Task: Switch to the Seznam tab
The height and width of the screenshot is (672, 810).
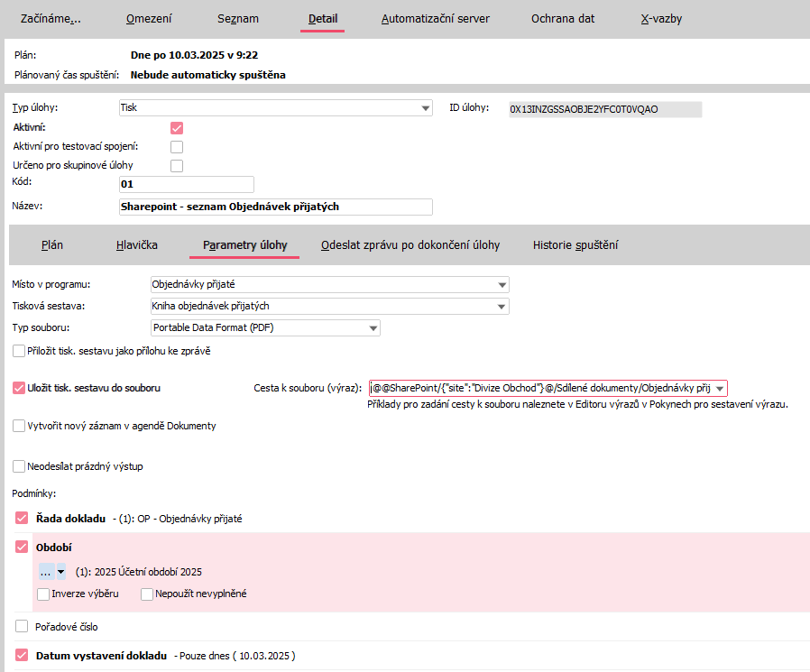Action: (238, 18)
